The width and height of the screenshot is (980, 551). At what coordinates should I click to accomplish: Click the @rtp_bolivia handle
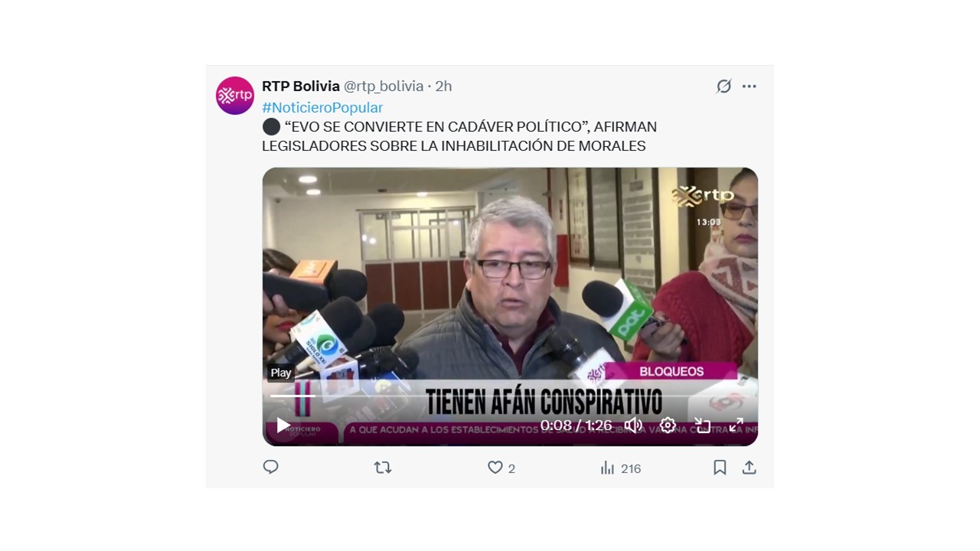pos(384,86)
